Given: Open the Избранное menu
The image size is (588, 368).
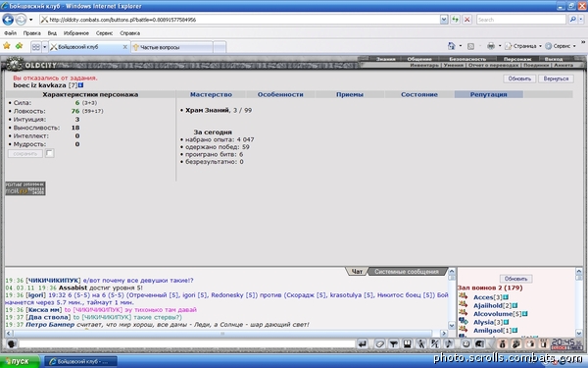Looking at the screenshot, I should click(76, 33).
